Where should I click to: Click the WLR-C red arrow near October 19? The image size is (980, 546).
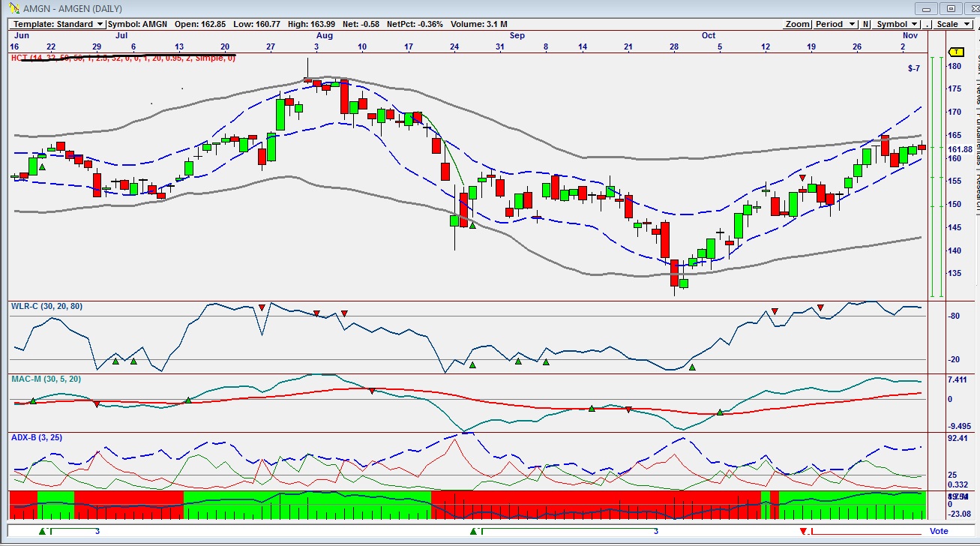pyautogui.click(x=821, y=308)
